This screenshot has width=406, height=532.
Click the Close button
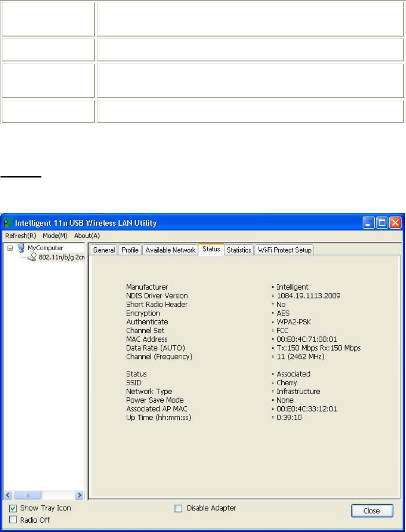[372, 511]
